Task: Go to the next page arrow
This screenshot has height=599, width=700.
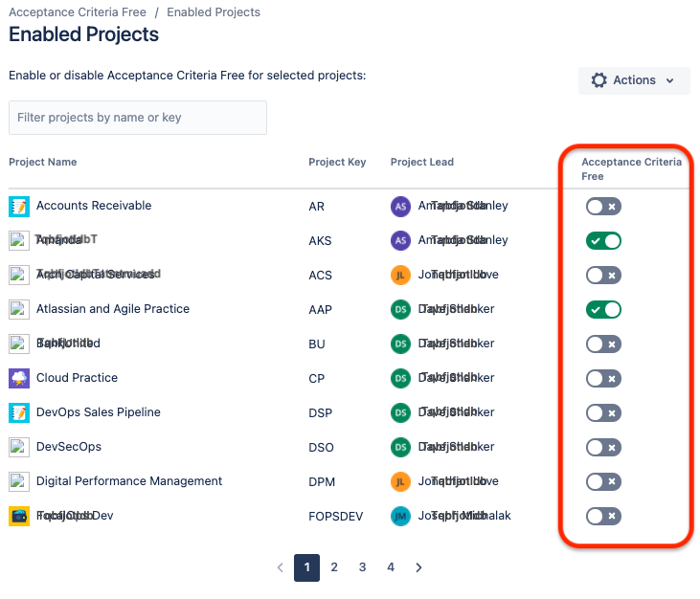Action: tap(418, 567)
